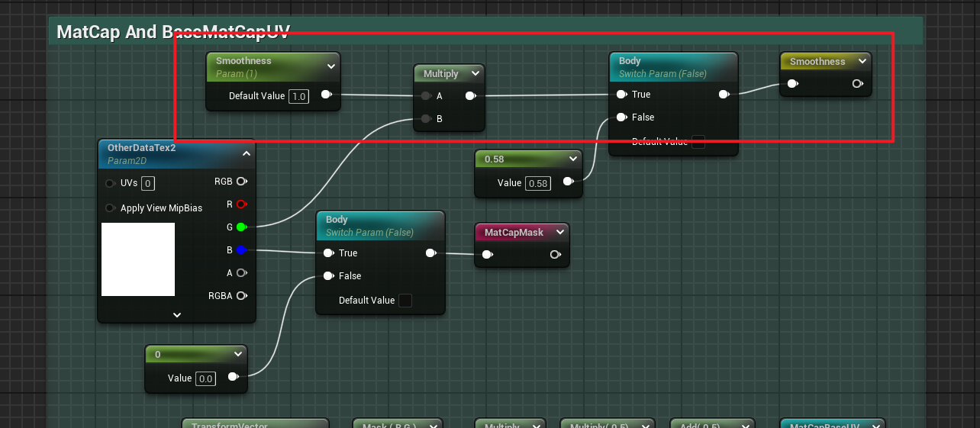The width and height of the screenshot is (980, 428).
Task: Click the 0.58 constant node's output pin
Action: 568,182
